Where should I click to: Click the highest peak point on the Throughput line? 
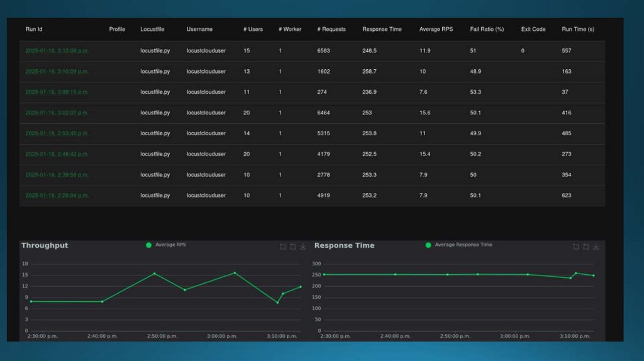235,273
